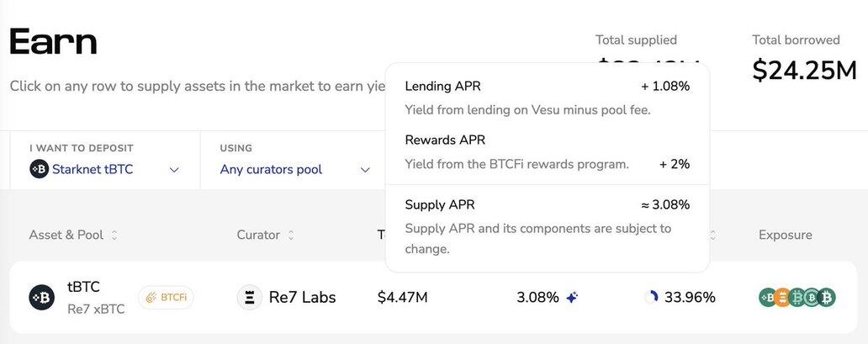Click the BTCFi rewards badge
The image size is (868, 344).
pos(166,297)
